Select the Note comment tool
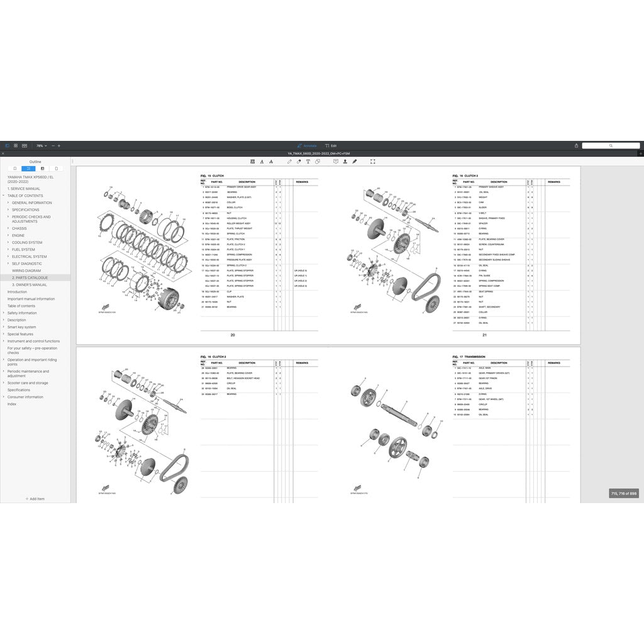The width and height of the screenshot is (644, 644). pyautogui.click(x=336, y=161)
